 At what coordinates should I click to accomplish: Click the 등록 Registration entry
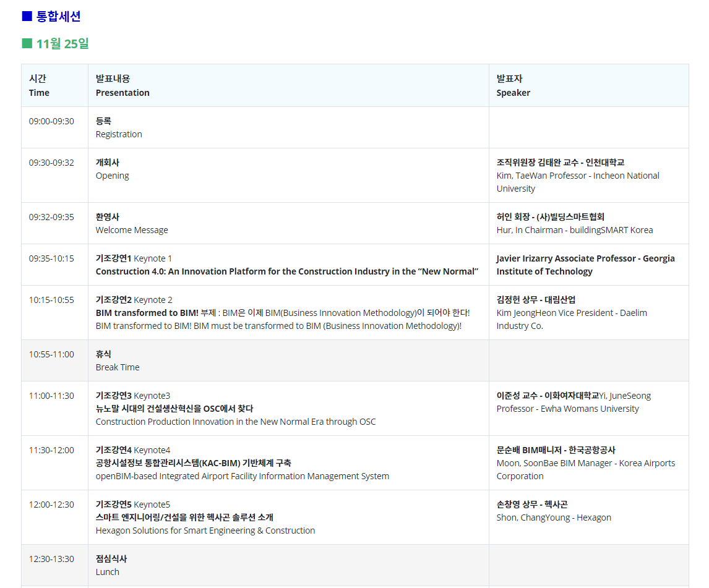[119, 127]
